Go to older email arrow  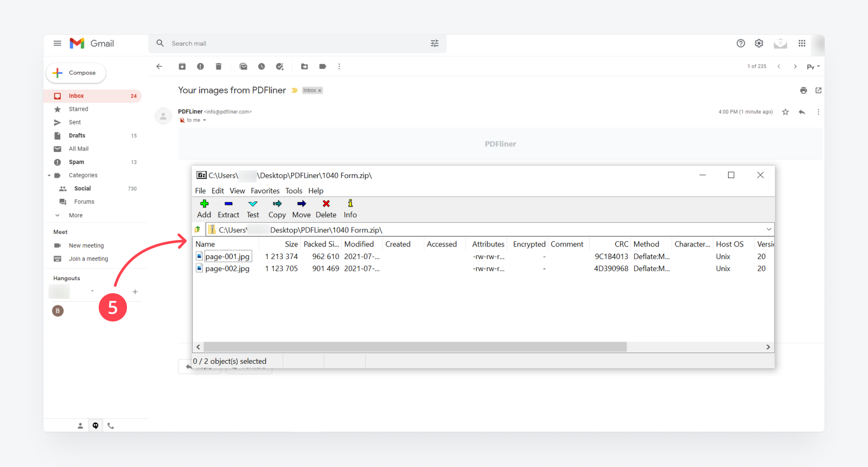tap(795, 66)
